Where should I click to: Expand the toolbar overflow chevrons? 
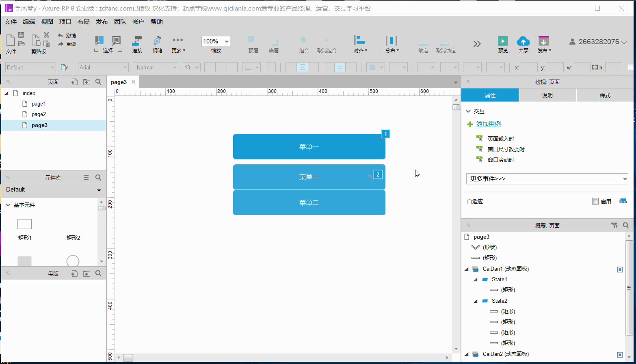[477, 44]
